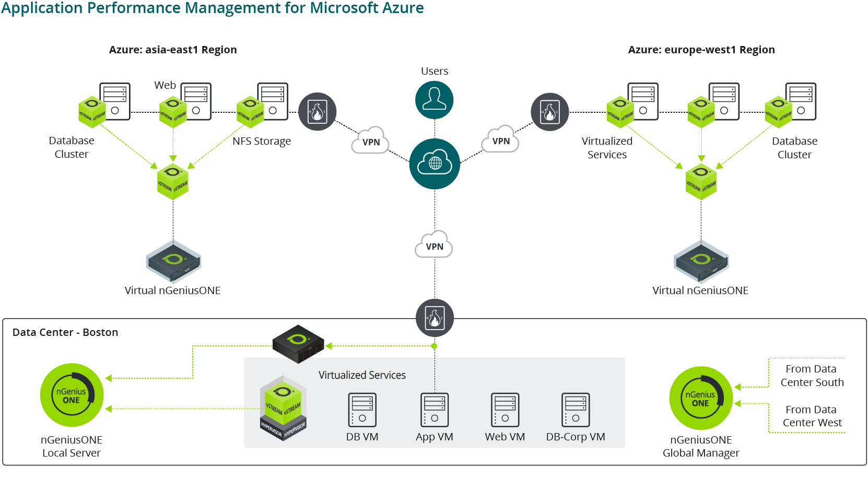The image size is (868, 490).
Task: Select the Web VM server icon
Action: click(505, 410)
